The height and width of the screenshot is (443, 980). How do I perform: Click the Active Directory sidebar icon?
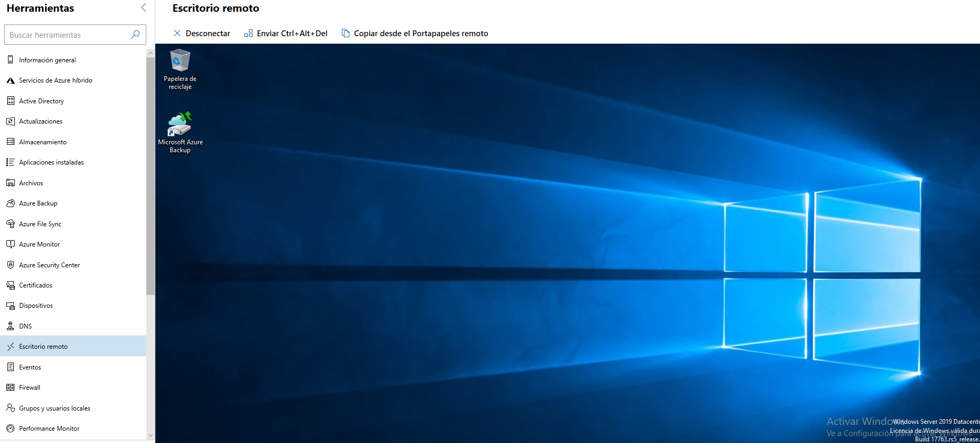(11, 101)
